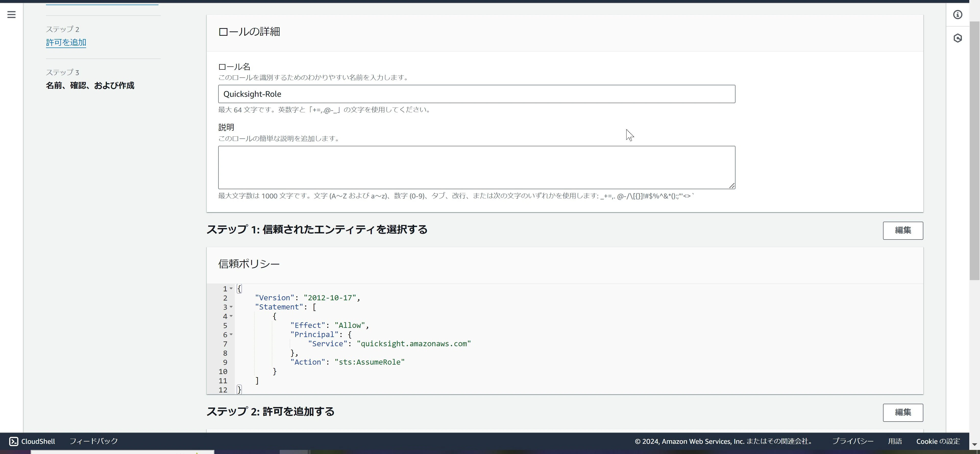The image size is (980, 454).
Task: Click the vertical page scrollbar
Action: pos(974,150)
